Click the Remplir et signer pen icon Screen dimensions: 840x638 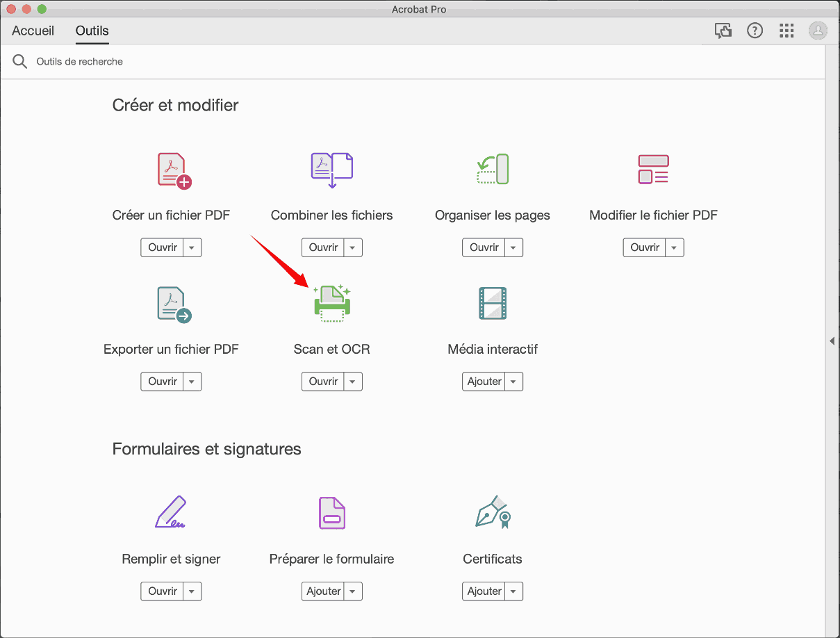click(x=171, y=512)
